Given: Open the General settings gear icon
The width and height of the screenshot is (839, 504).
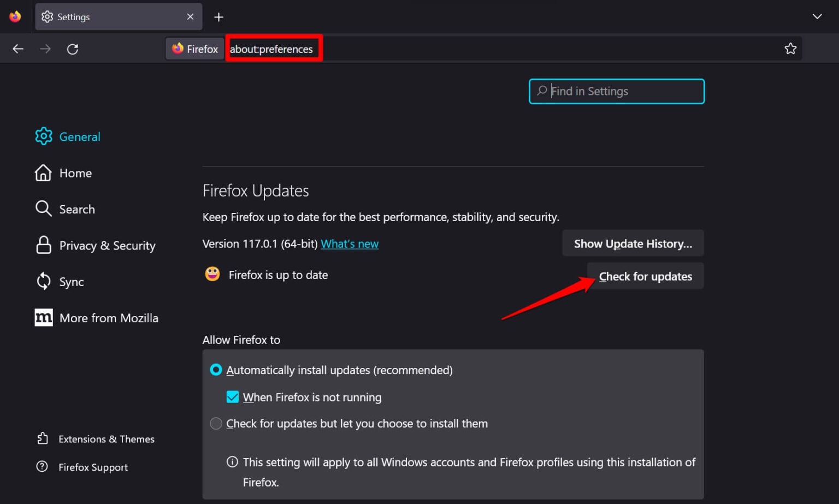Looking at the screenshot, I should (x=43, y=136).
